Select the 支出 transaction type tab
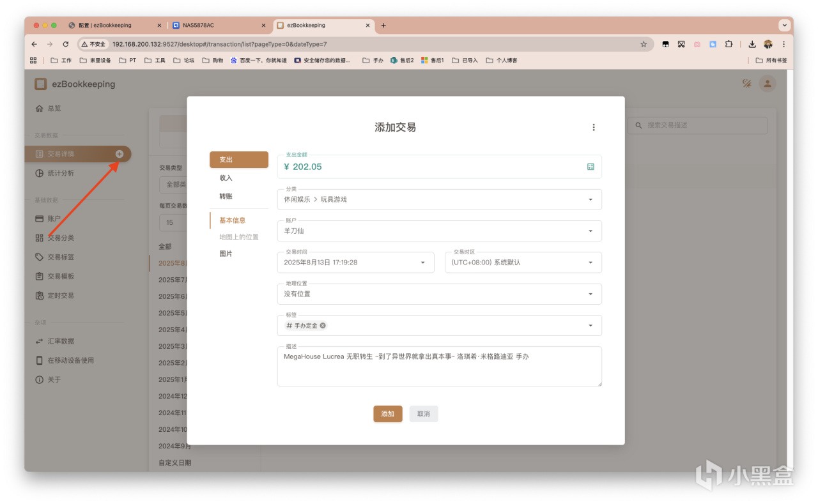 239,160
